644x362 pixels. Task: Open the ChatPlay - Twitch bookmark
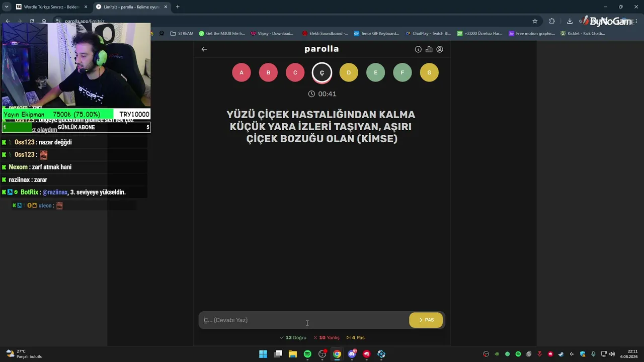point(428,34)
